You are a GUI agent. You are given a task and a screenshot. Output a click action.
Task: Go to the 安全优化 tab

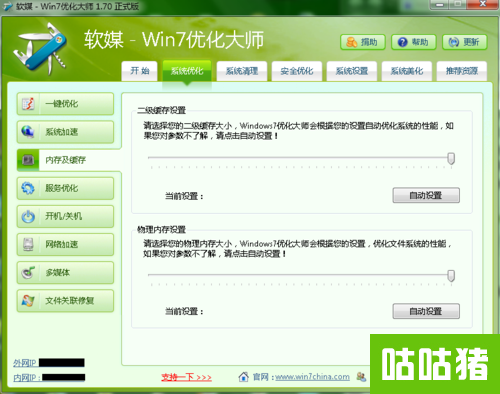click(297, 71)
